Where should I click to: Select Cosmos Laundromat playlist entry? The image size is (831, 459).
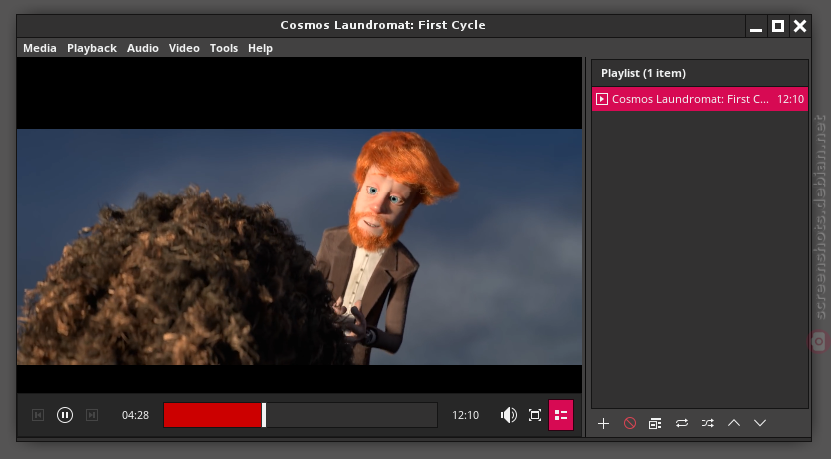pos(700,99)
